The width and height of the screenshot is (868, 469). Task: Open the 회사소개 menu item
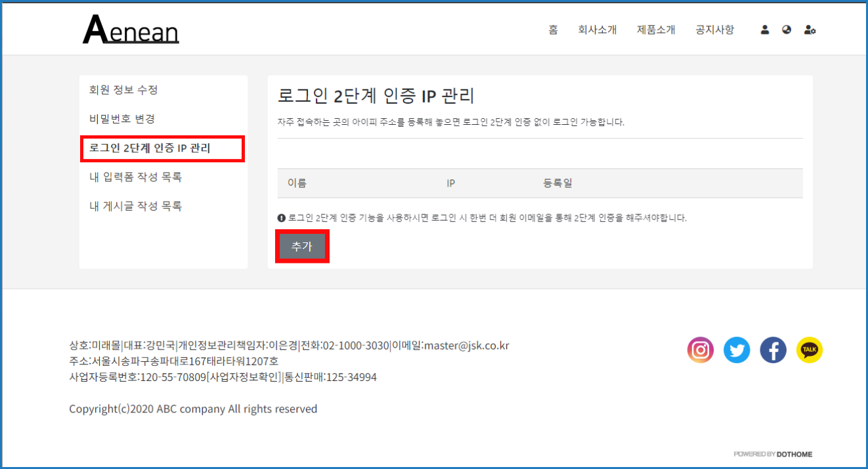pos(597,30)
